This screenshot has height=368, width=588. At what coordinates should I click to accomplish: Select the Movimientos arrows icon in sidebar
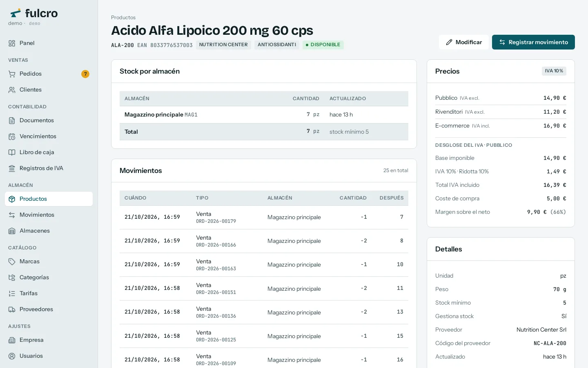[x=12, y=215]
